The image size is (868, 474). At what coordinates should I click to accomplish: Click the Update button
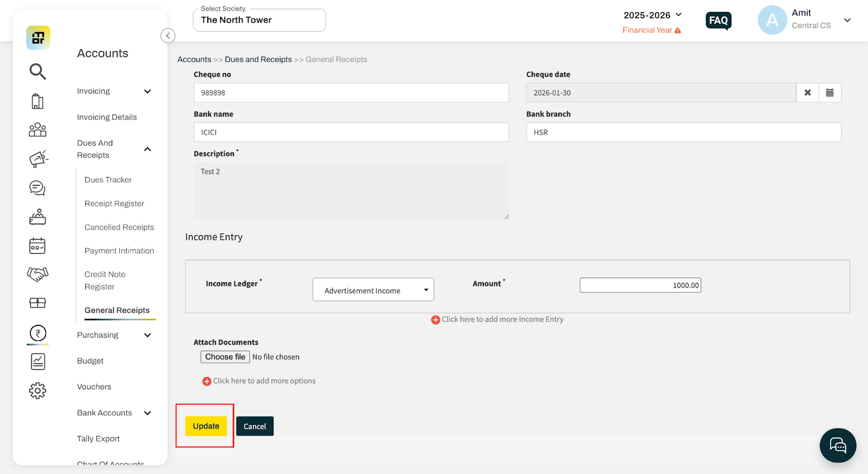pyautogui.click(x=206, y=426)
